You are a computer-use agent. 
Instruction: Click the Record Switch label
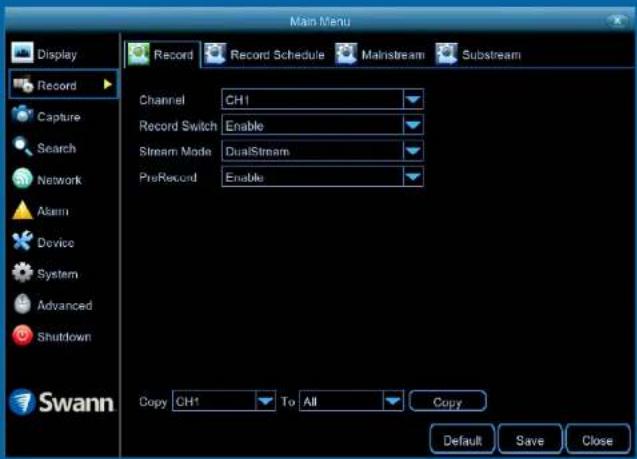(x=178, y=126)
